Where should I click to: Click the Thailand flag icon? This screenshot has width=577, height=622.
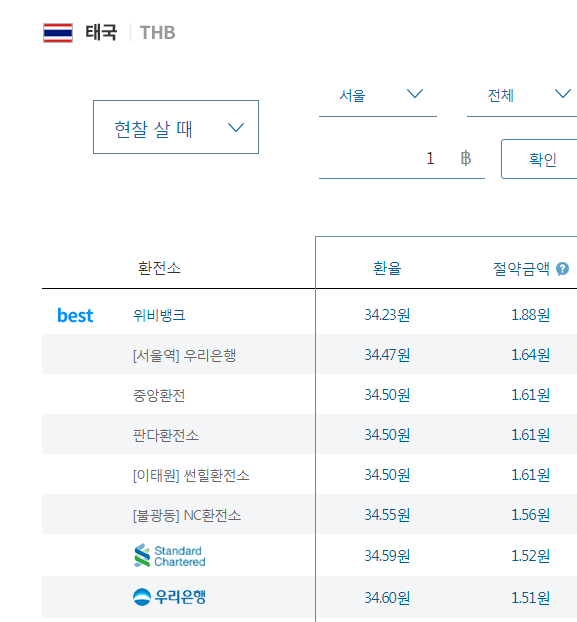click(58, 33)
